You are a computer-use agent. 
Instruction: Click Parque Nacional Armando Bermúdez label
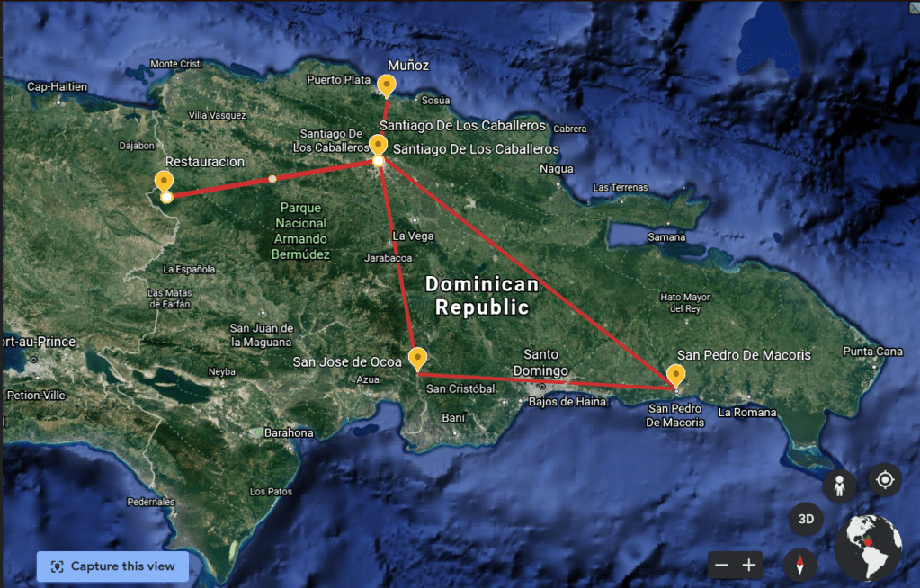coord(300,231)
